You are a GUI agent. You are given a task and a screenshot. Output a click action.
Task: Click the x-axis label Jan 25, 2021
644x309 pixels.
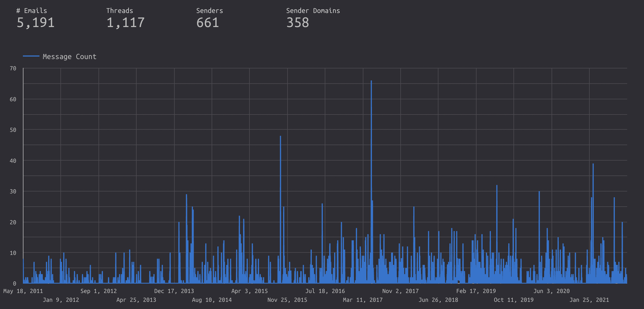[589, 300]
